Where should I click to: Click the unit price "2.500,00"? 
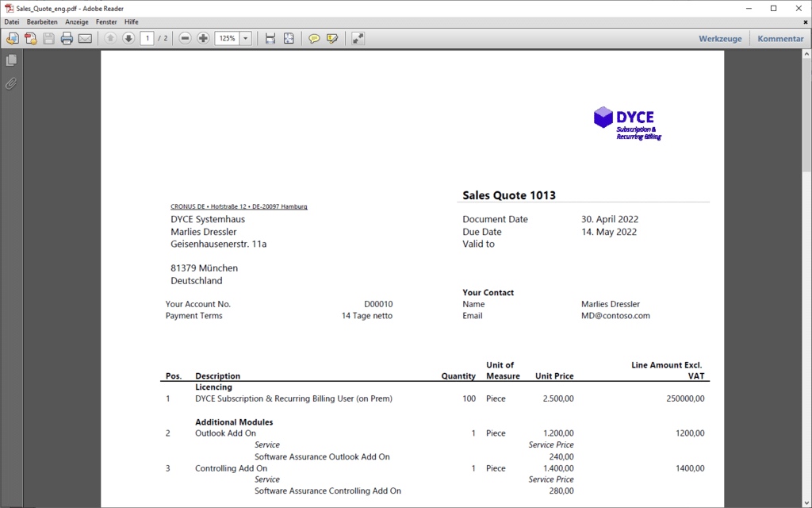(558, 398)
